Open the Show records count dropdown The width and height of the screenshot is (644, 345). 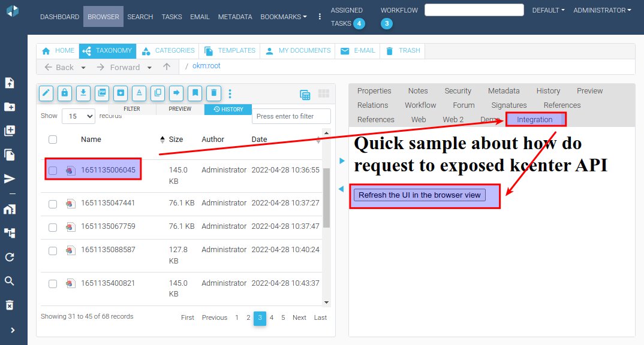79,116
